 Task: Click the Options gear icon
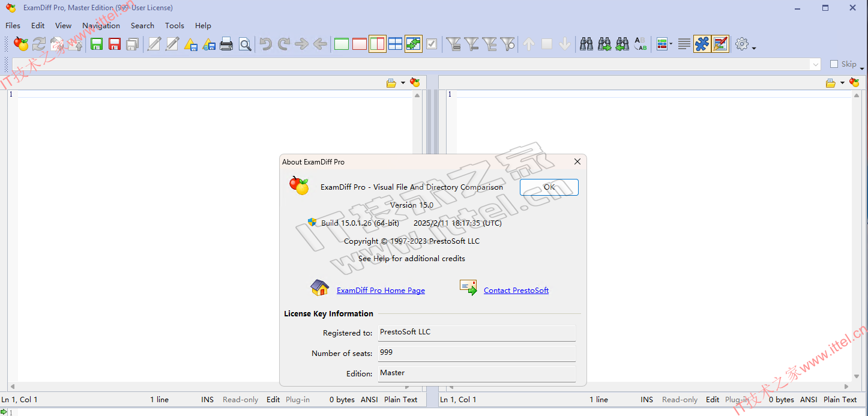pos(742,44)
